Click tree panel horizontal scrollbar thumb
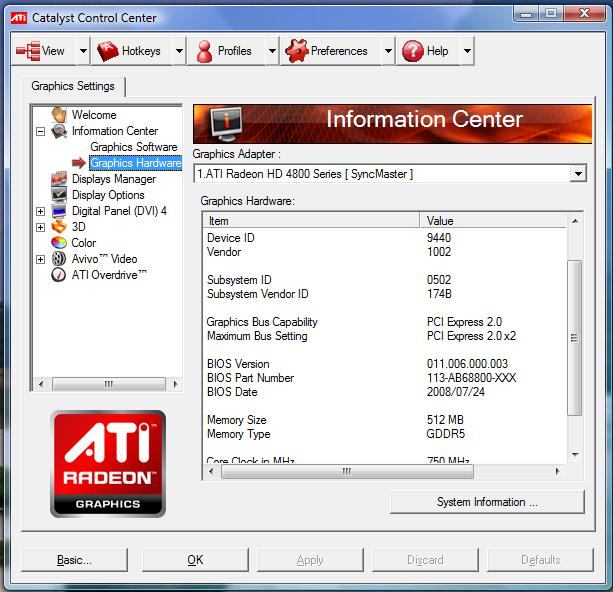 [109, 384]
